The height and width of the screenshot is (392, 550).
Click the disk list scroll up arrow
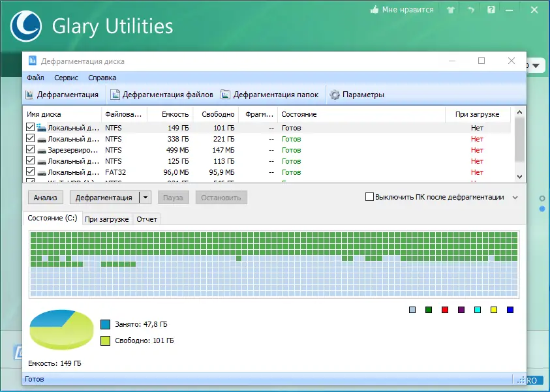[520, 113]
